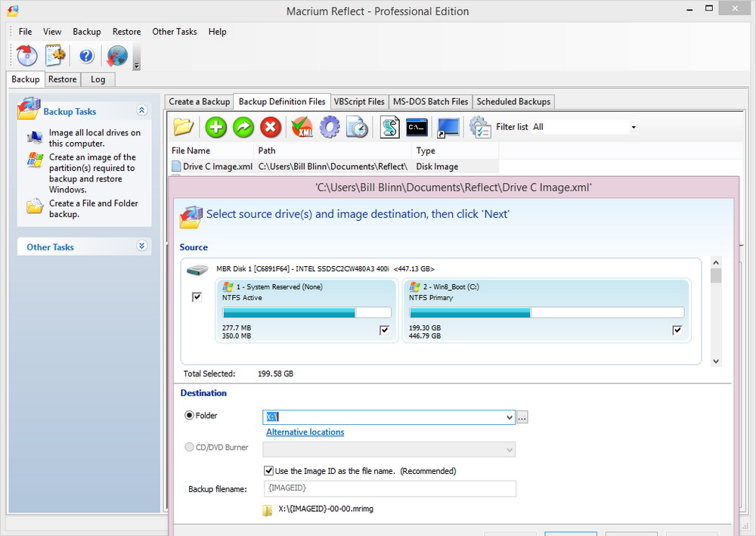Click the green plus add icon
756x536 pixels.
coord(215,127)
